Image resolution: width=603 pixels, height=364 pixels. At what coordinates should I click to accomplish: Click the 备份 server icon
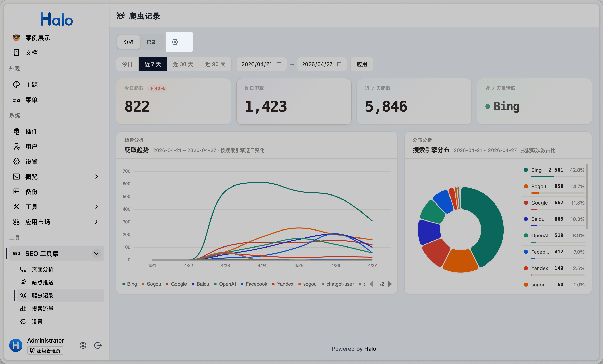click(x=16, y=191)
